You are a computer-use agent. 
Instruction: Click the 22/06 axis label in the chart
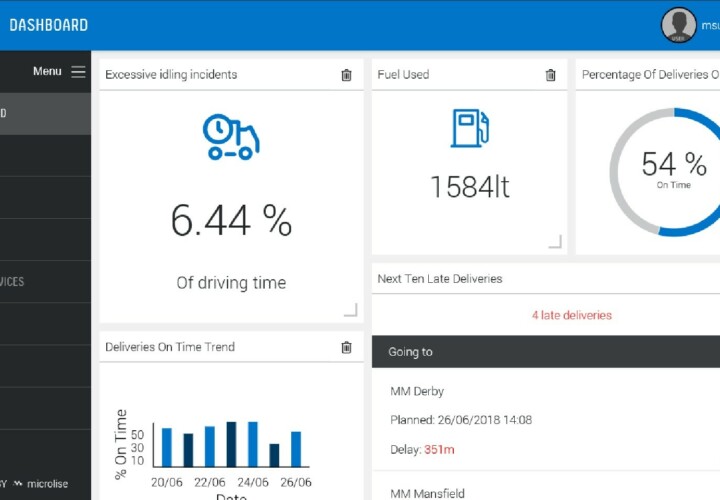[209, 482]
